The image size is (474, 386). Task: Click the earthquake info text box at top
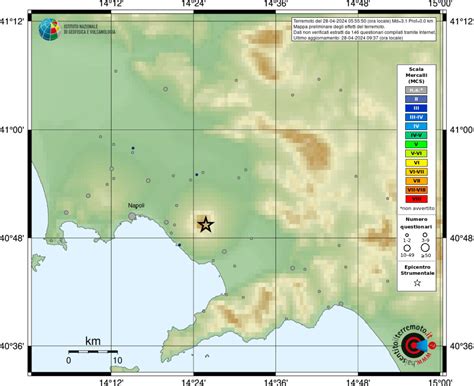364,29
